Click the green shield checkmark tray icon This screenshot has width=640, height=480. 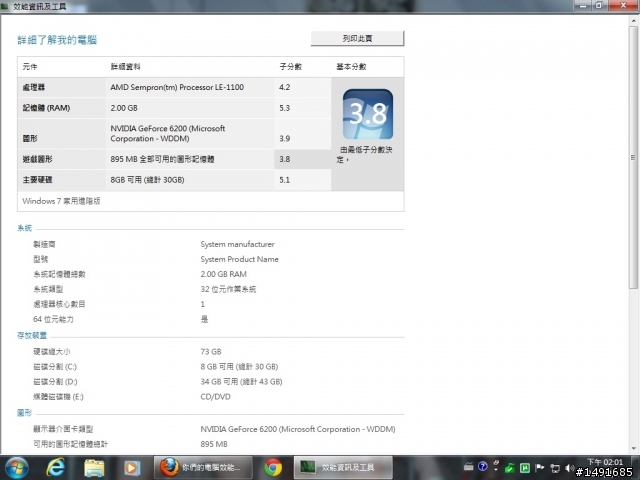click(x=509, y=468)
